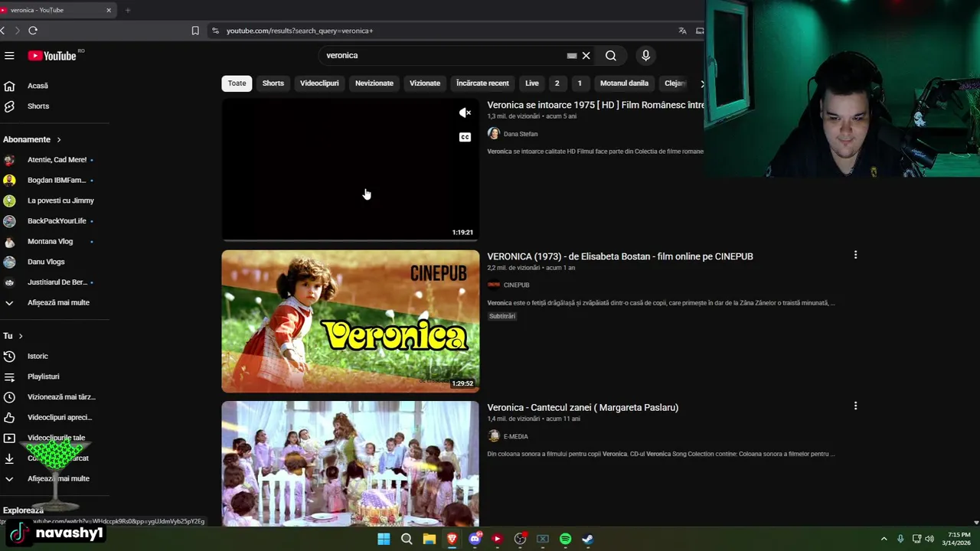This screenshot has height=551, width=980.
Task: Open Spotify from the taskbar
Action: [x=565, y=539]
